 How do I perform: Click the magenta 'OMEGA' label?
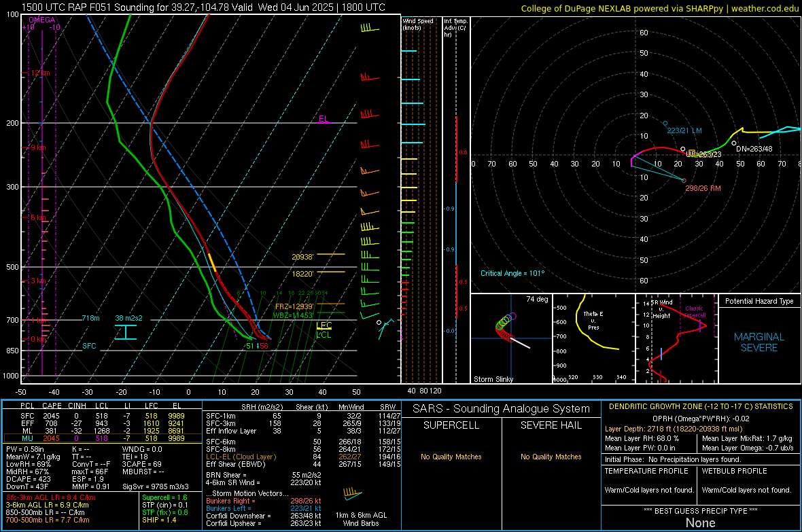(x=42, y=20)
